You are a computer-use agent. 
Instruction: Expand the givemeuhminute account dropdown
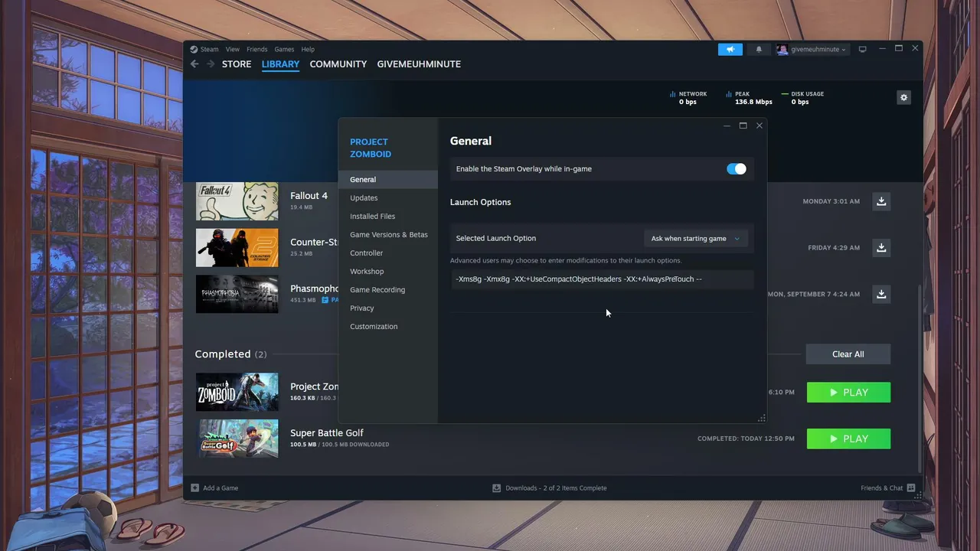coord(819,49)
